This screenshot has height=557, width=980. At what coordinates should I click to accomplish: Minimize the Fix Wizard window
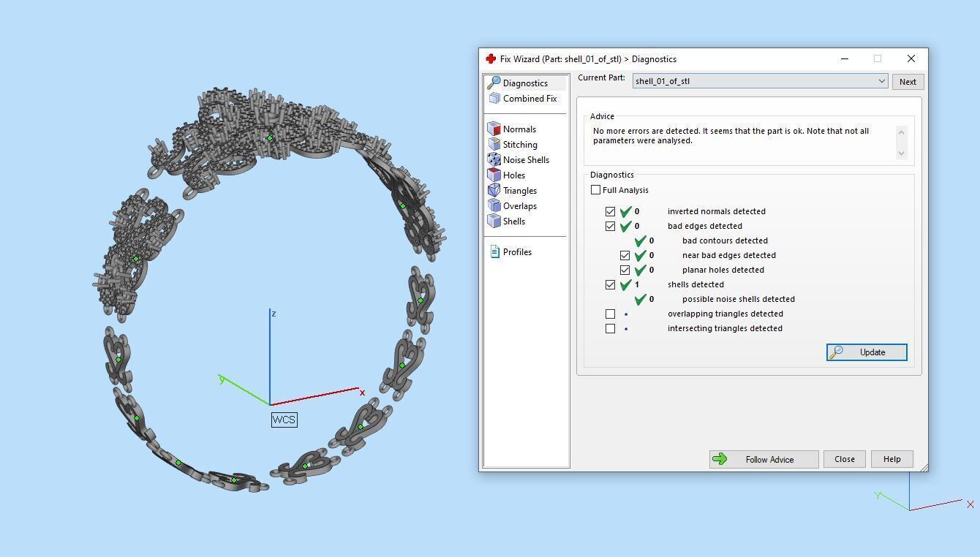tap(845, 58)
